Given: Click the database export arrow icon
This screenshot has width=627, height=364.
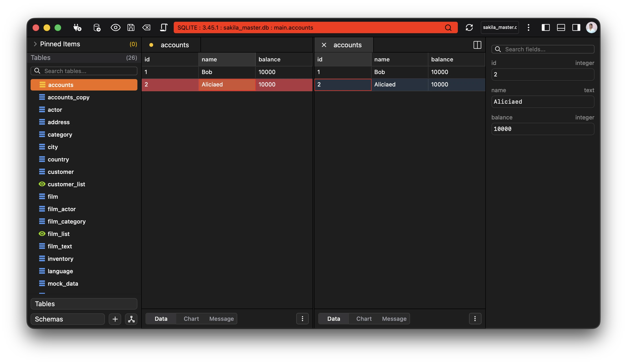Looking at the screenshot, I should point(97,28).
